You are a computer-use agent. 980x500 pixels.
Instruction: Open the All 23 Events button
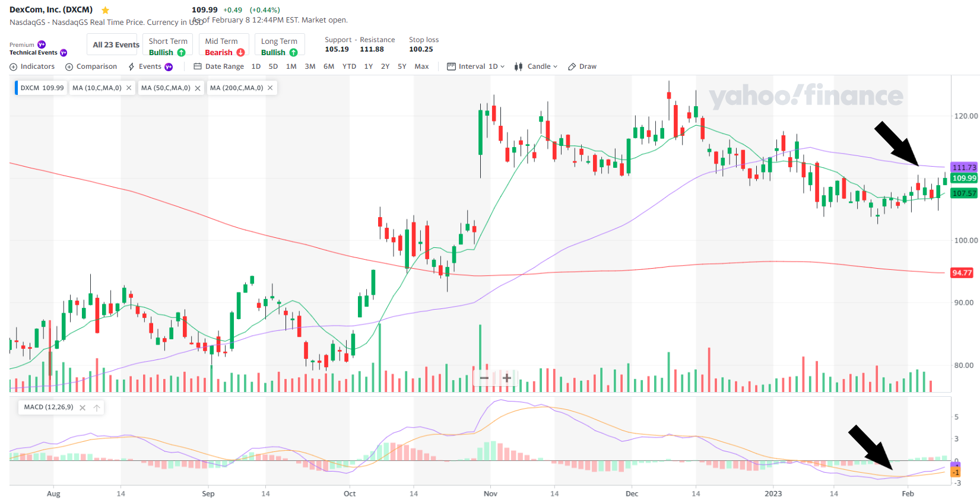click(x=116, y=45)
